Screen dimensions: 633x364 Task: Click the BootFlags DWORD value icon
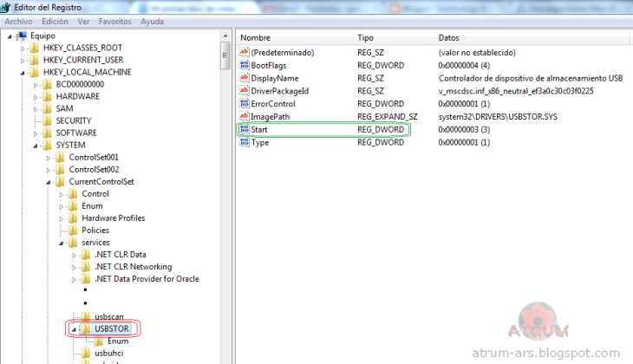pos(245,65)
